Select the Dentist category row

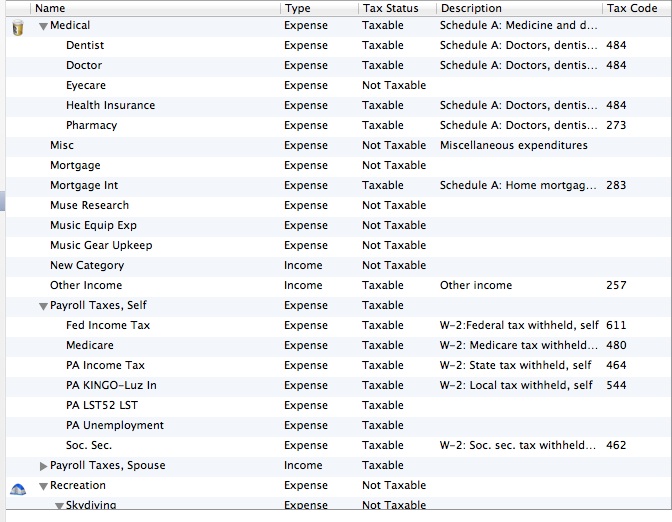[x=85, y=46]
